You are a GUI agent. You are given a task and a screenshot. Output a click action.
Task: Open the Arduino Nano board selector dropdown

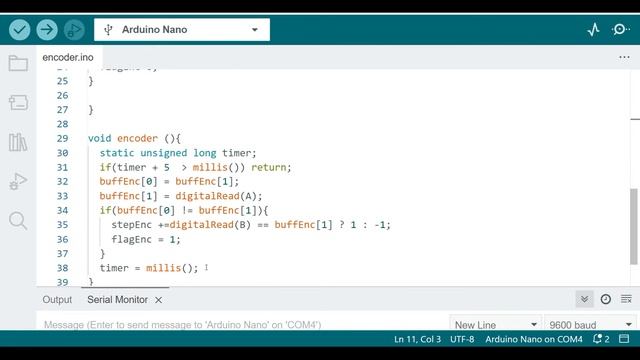coord(182,30)
